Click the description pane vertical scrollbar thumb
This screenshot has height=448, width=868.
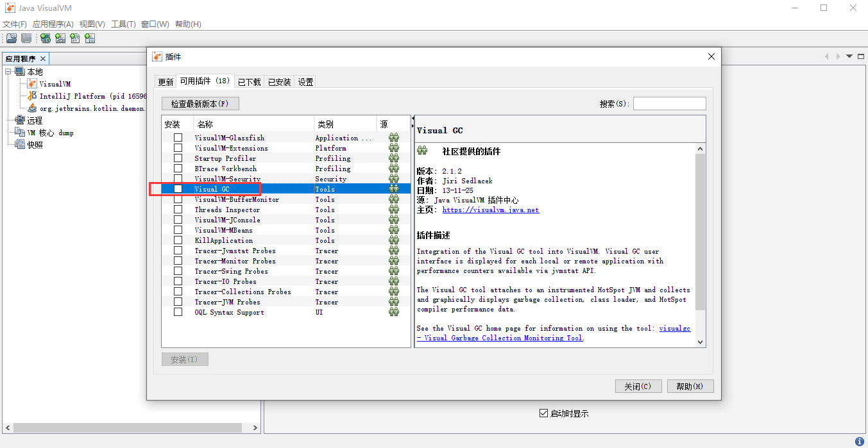(701, 232)
